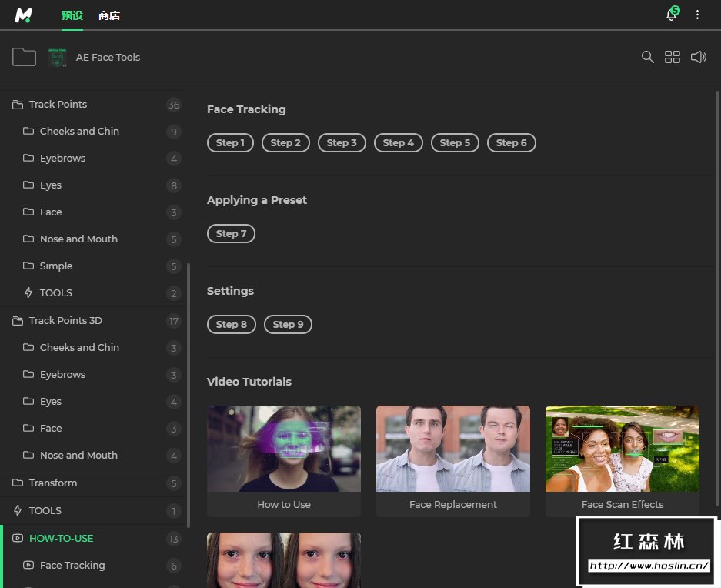The width and height of the screenshot is (721, 588).
Task: Select the Step 3 button
Action: [342, 142]
